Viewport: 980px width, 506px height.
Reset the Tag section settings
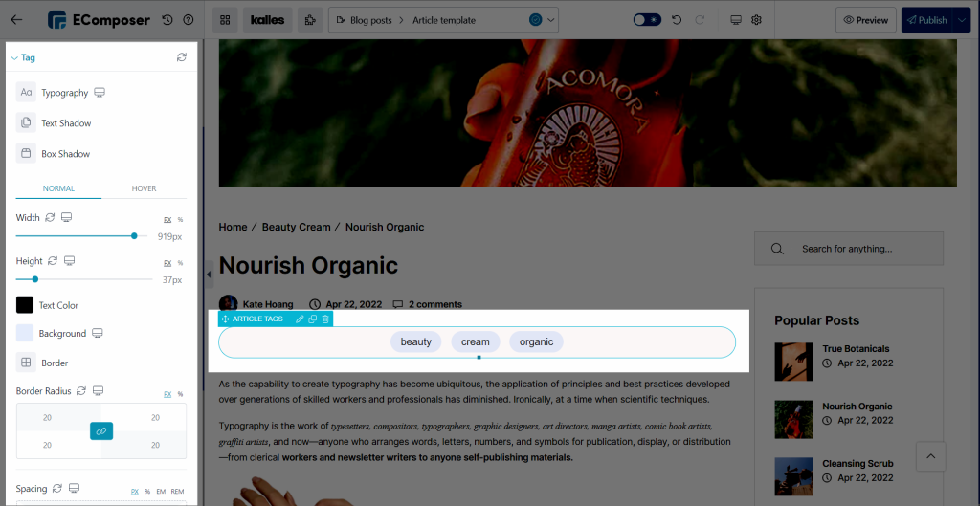182,57
